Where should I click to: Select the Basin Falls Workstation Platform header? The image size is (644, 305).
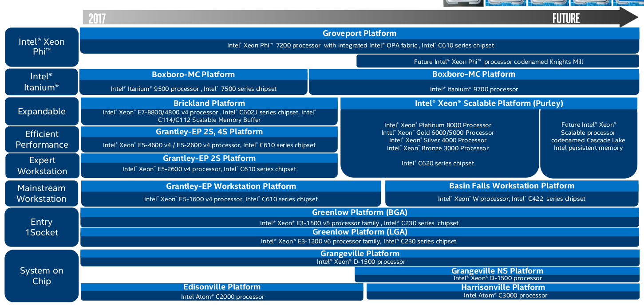click(511, 186)
